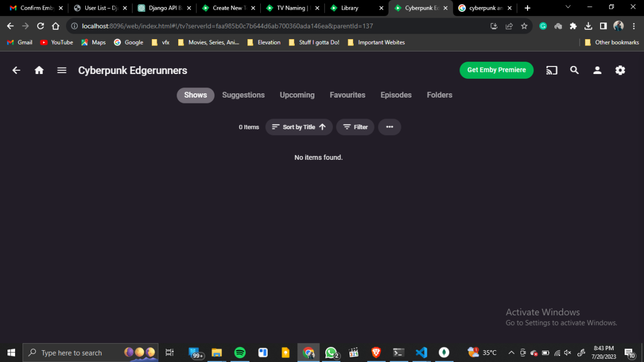Click the 'No items found.' text
The image size is (644, 362).
click(318, 158)
